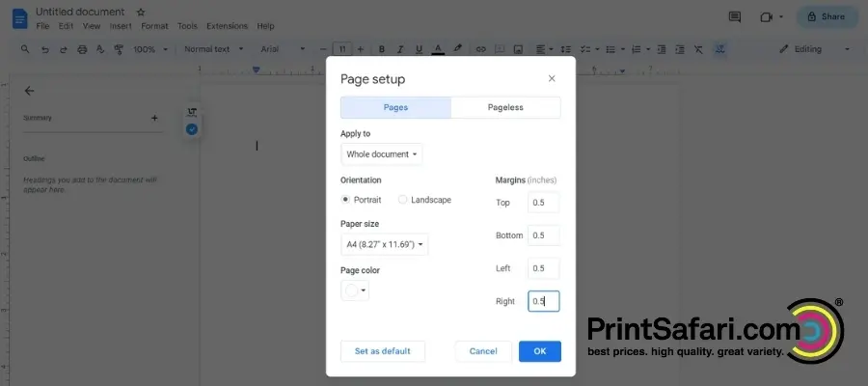Open the text color A tool
Screen dimensions: 868x386
438,49
